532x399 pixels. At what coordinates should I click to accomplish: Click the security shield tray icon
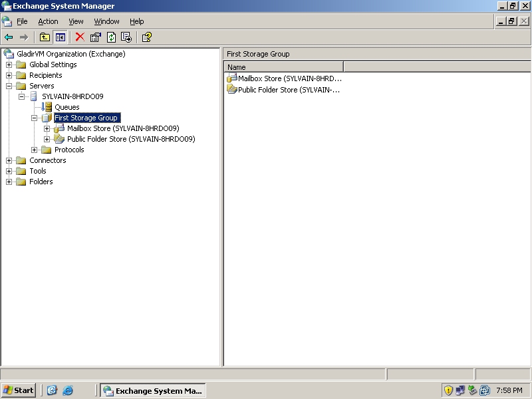click(x=448, y=390)
